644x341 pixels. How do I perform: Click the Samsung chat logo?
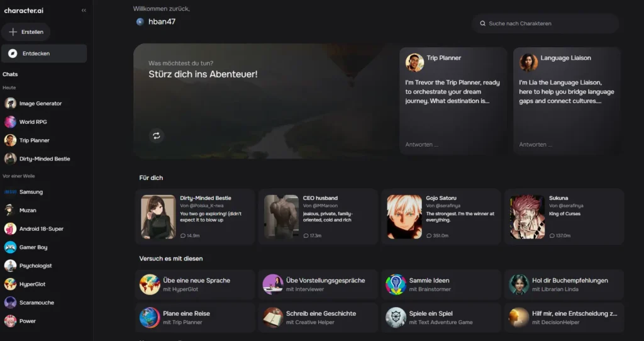click(10, 192)
